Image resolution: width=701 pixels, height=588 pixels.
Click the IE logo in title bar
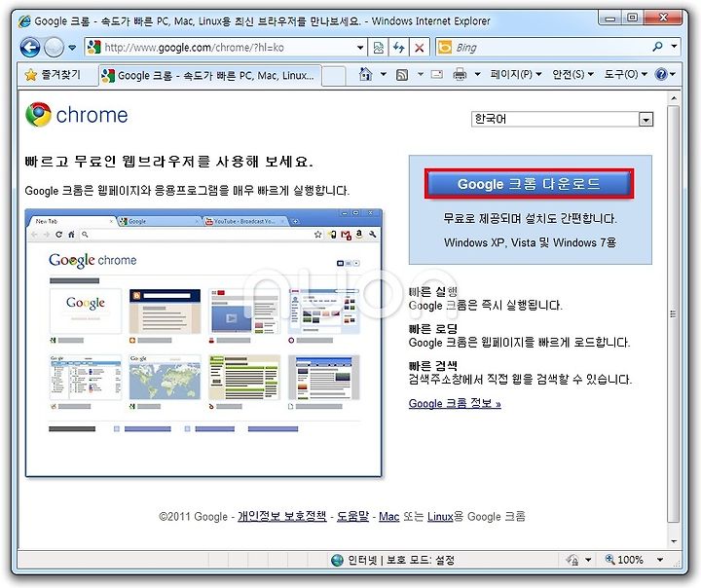tap(24, 21)
